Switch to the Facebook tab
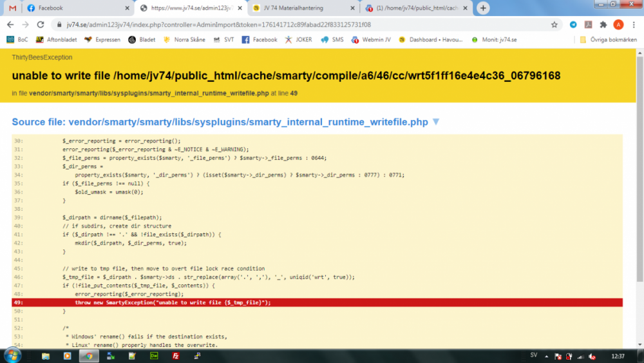The height and width of the screenshot is (363, 644). pyautogui.click(x=71, y=8)
